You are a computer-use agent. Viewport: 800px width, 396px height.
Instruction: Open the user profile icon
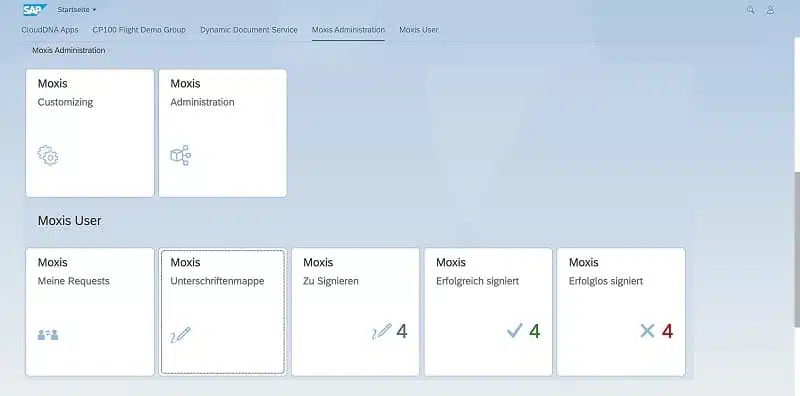pyautogui.click(x=770, y=10)
